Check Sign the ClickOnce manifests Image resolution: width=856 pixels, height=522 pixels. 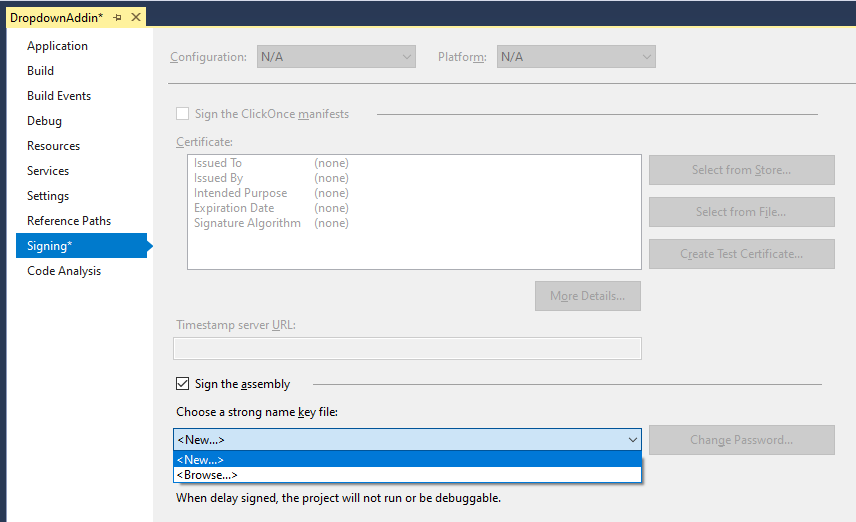[182, 114]
